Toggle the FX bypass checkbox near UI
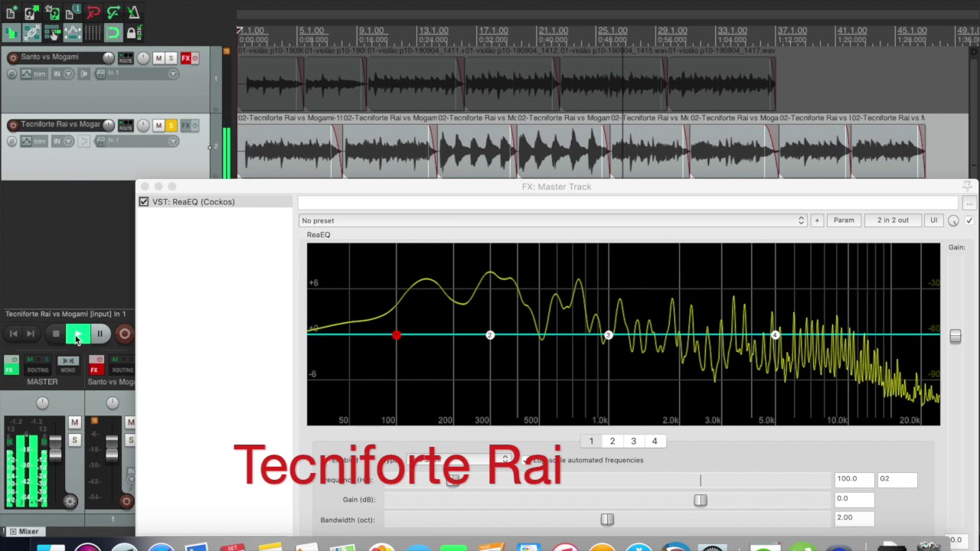 (969, 220)
